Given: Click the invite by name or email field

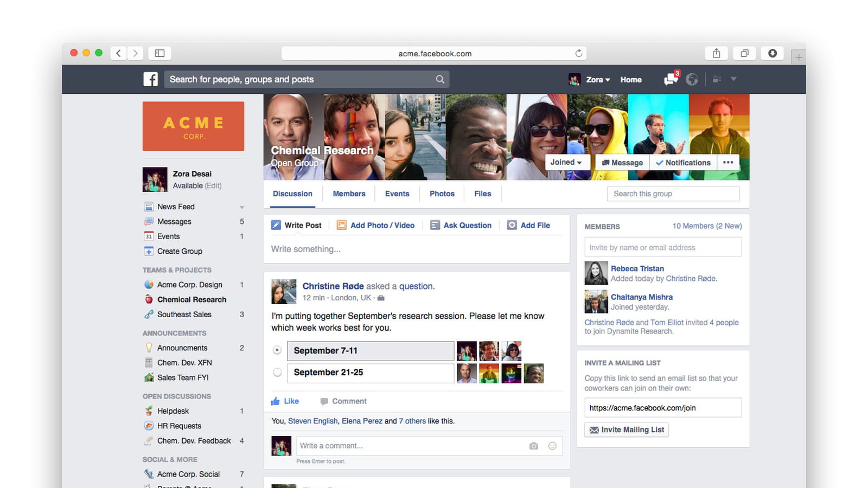Looking at the screenshot, I should 663,247.
